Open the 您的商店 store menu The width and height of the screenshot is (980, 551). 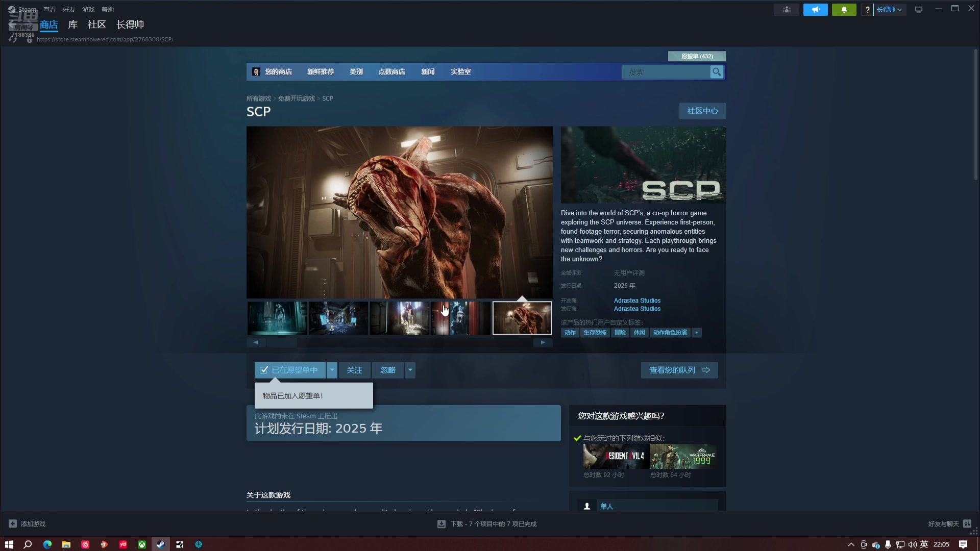278,72
